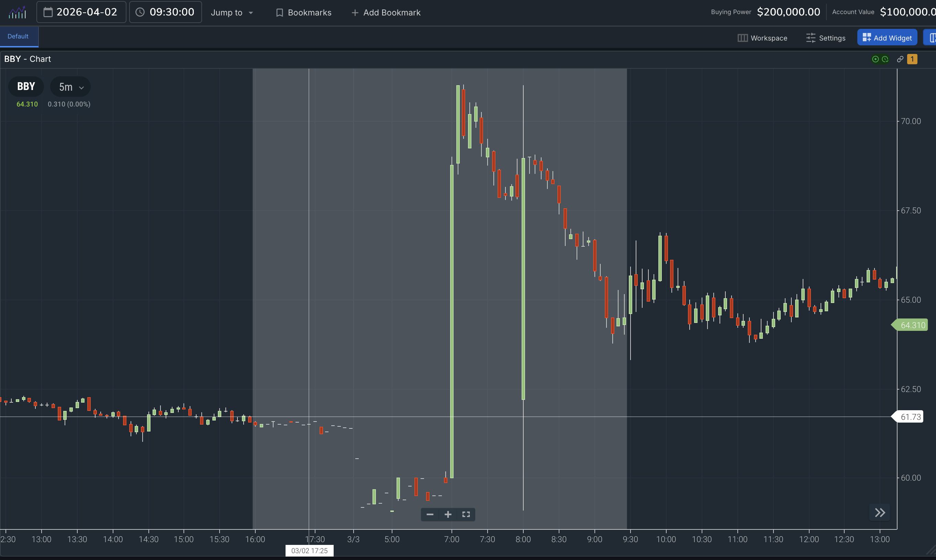936x560 pixels.
Task: Jump to latest bars with double-chevron icon
Action: click(x=880, y=513)
